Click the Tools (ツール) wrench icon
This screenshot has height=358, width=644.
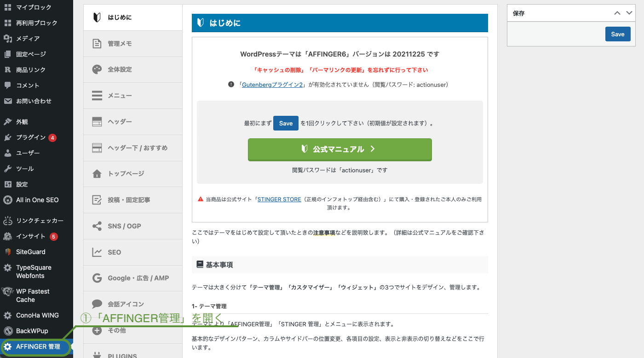tap(7, 169)
